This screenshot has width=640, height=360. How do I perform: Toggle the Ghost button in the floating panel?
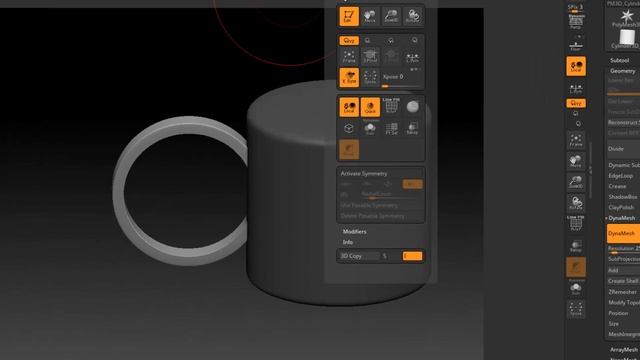click(x=349, y=149)
